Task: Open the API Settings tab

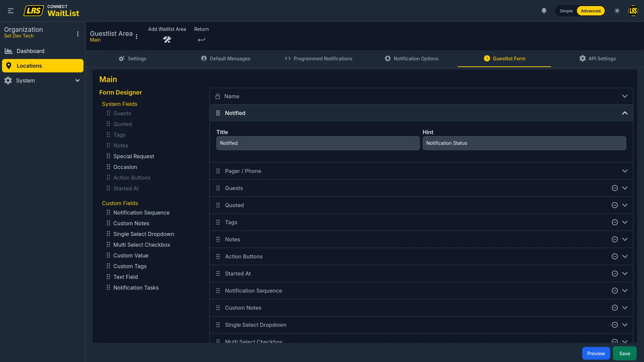Action: (597, 59)
